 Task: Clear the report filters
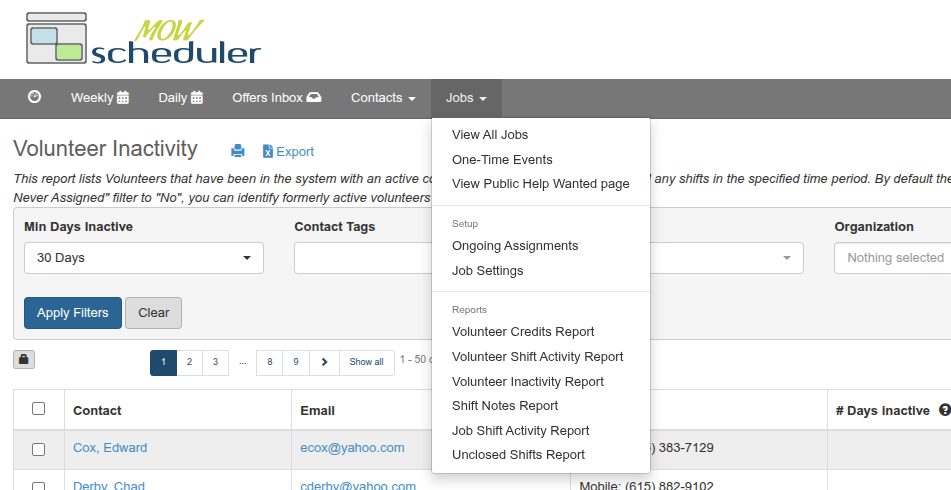pyautogui.click(x=153, y=313)
